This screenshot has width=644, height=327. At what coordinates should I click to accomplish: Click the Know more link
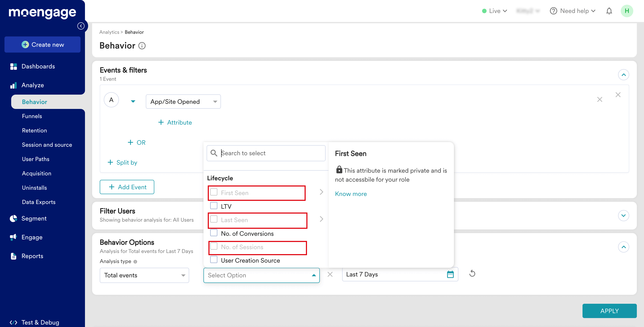pos(351,194)
